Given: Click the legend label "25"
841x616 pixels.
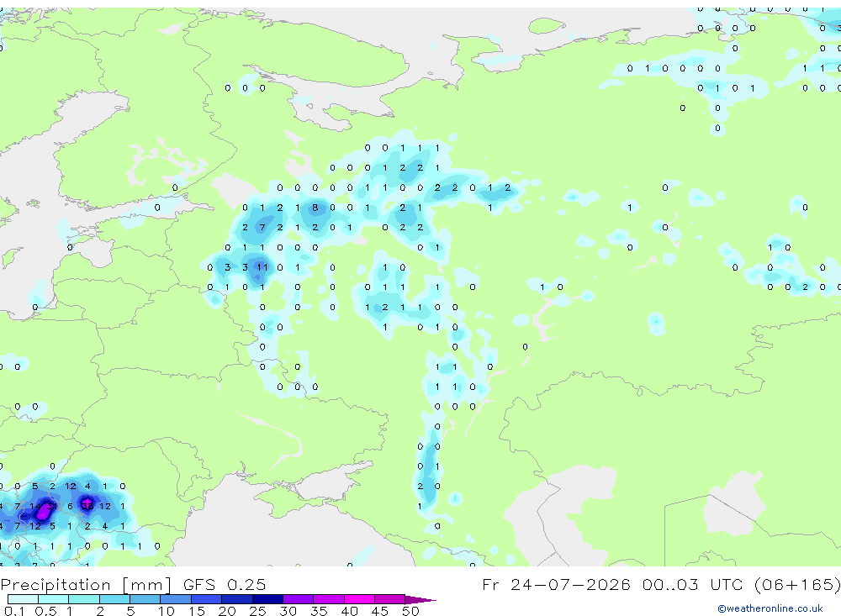Looking at the screenshot, I should point(258,611).
